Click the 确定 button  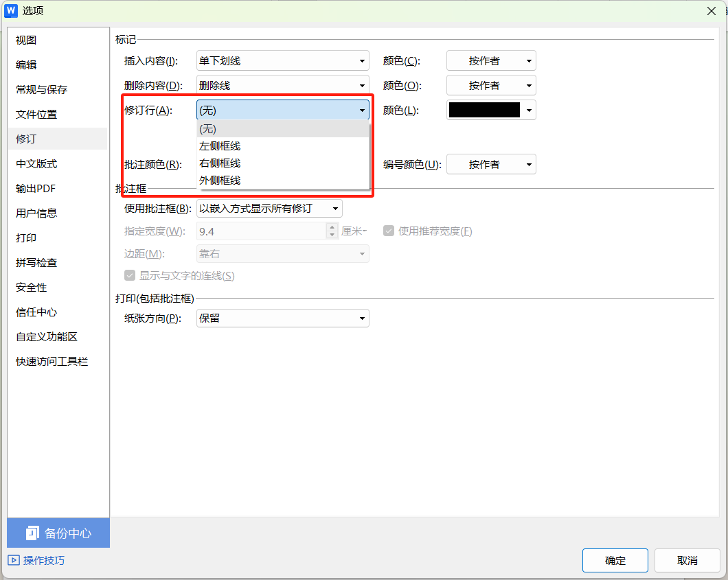(x=615, y=560)
